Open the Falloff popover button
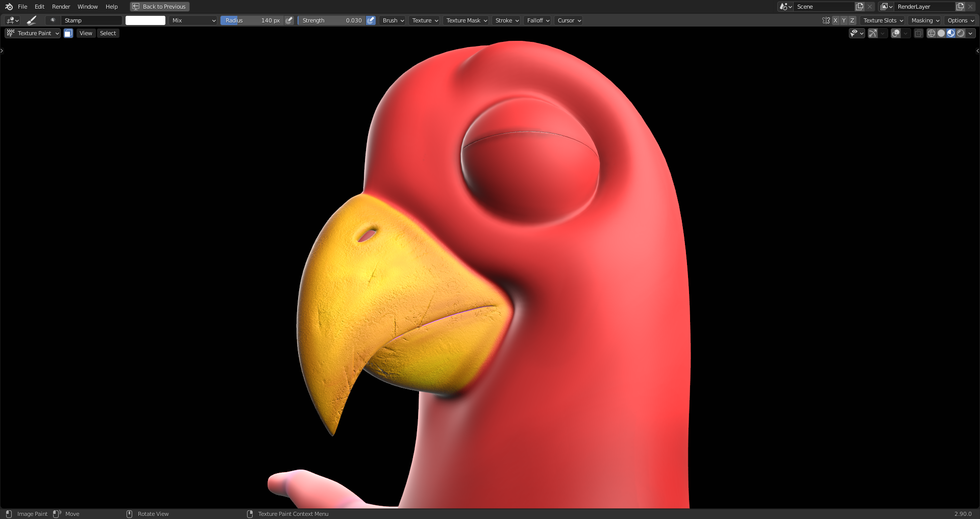The width and height of the screenshot is (980, 519). click(x=538, y=20)
